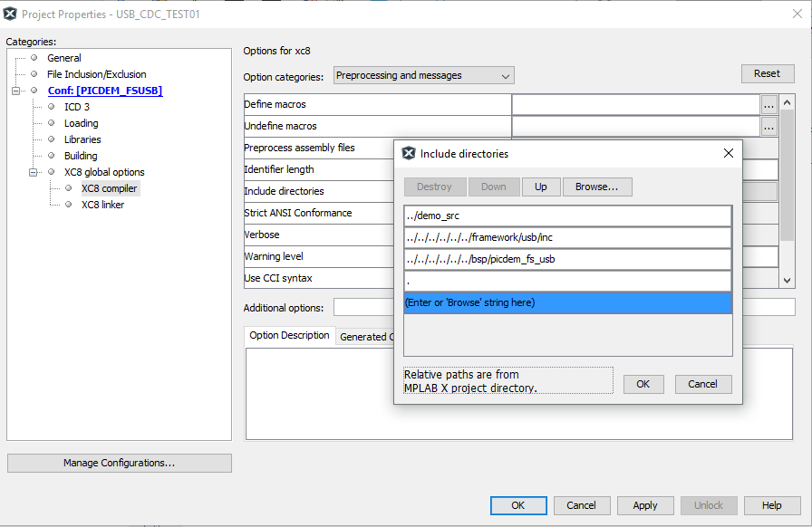
Task: Click the Down button
Action: (494, 187)
